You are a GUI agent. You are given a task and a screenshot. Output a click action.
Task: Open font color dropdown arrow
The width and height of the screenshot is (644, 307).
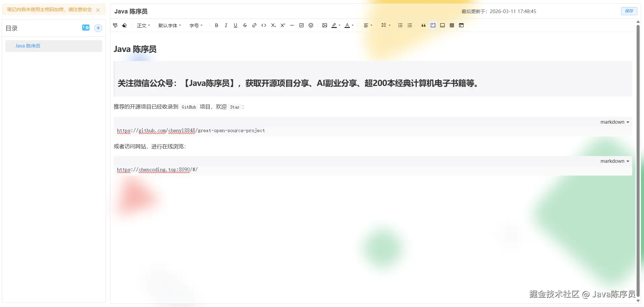(x=353, y=25)
